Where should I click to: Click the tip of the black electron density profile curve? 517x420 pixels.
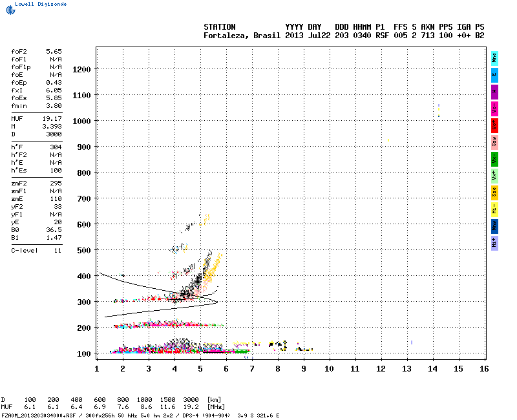217,302
